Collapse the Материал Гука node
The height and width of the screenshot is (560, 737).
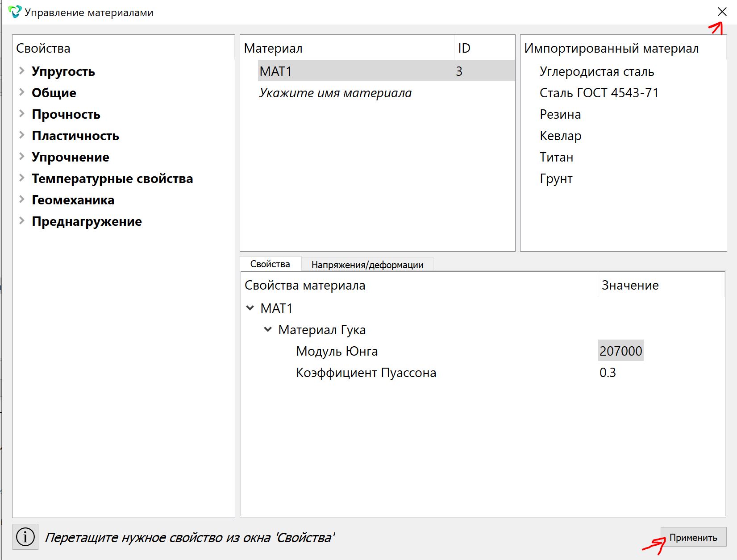pyautogui.click(x=268, y=329)
